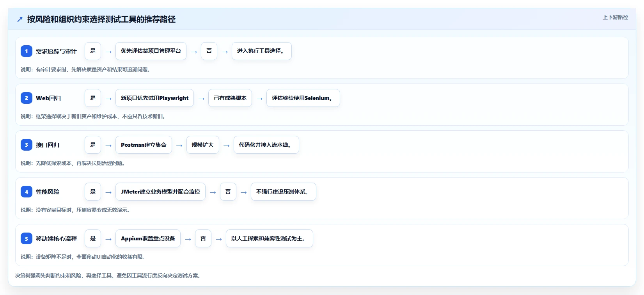
Task: Click the 新项目优先试用Playwright chip
Action: pyautogui.click(x=154, y=98)
